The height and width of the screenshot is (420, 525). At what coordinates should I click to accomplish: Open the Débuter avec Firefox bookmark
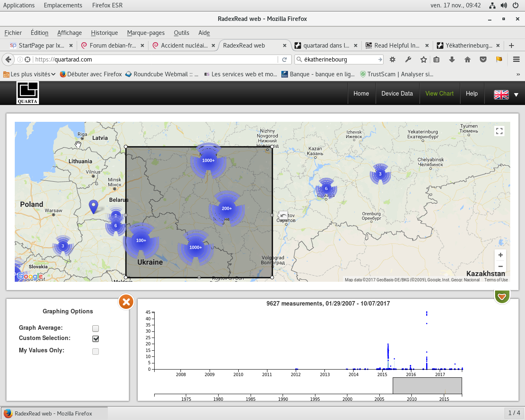(x=91, y=74)
